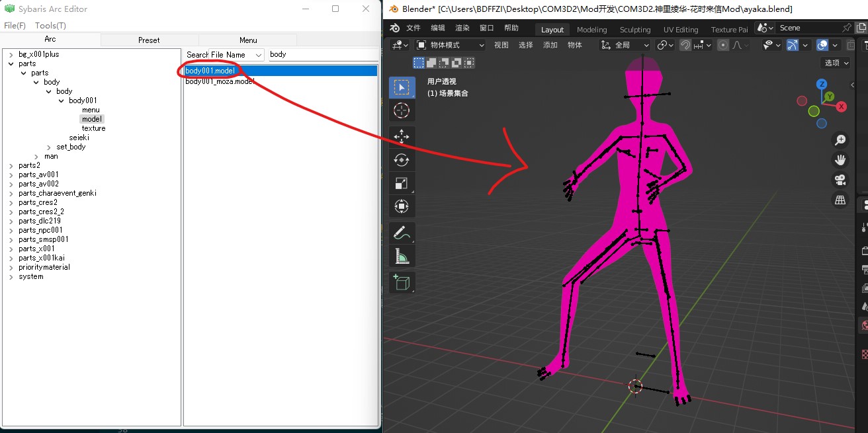Collapse the top-level parts tree node
Screen dimensions: 868x433
point(11,63)
